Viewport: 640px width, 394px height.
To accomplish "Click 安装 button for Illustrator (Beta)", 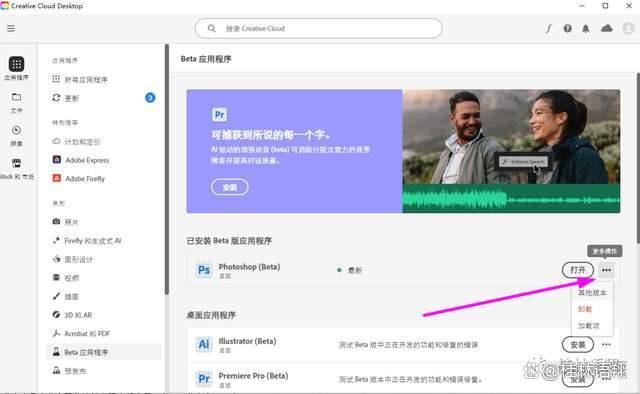I will (578, 345).
